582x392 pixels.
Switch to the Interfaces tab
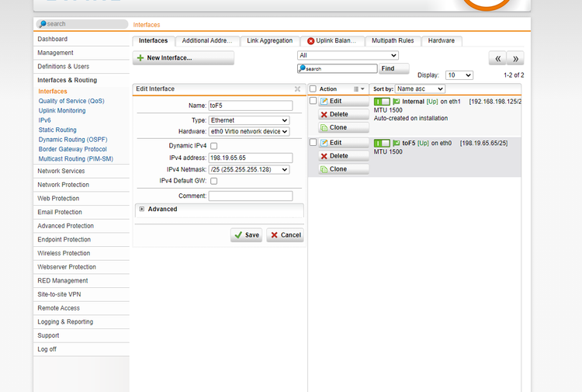(x=154, y=41)
